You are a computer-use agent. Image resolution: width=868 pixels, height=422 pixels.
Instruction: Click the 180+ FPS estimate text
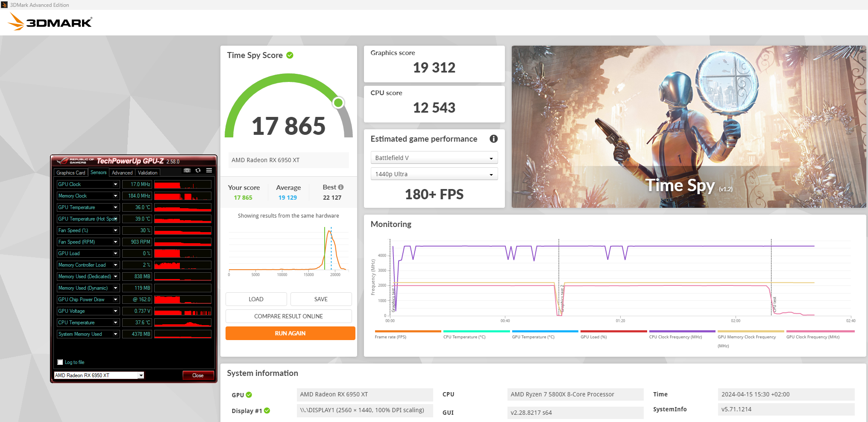(434, 195)
